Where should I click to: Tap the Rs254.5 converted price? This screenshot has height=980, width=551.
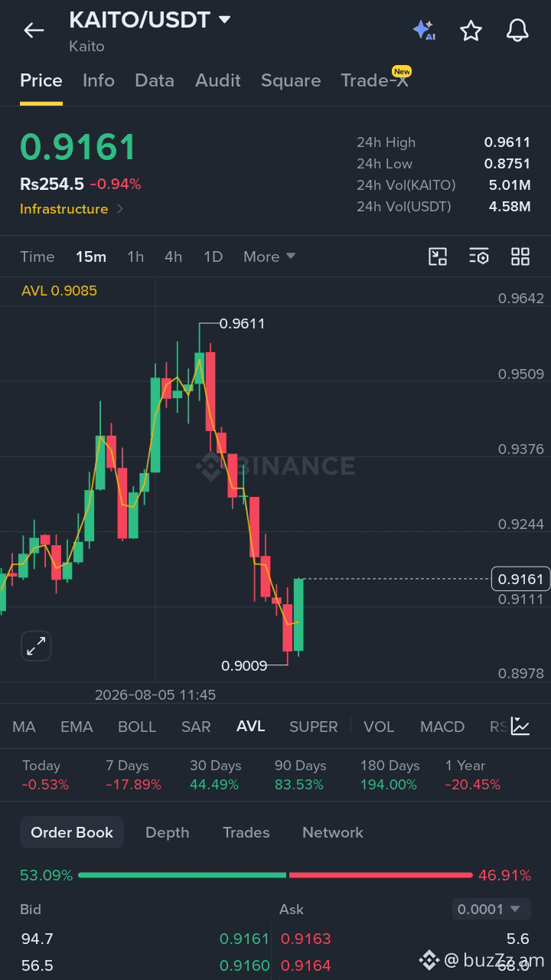(52, 184)
